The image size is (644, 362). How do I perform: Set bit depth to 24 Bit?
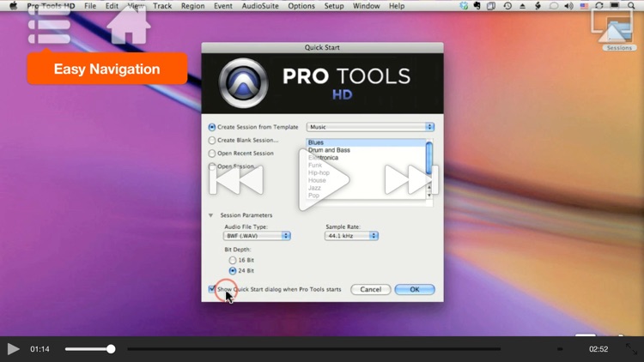click(233, 271)
